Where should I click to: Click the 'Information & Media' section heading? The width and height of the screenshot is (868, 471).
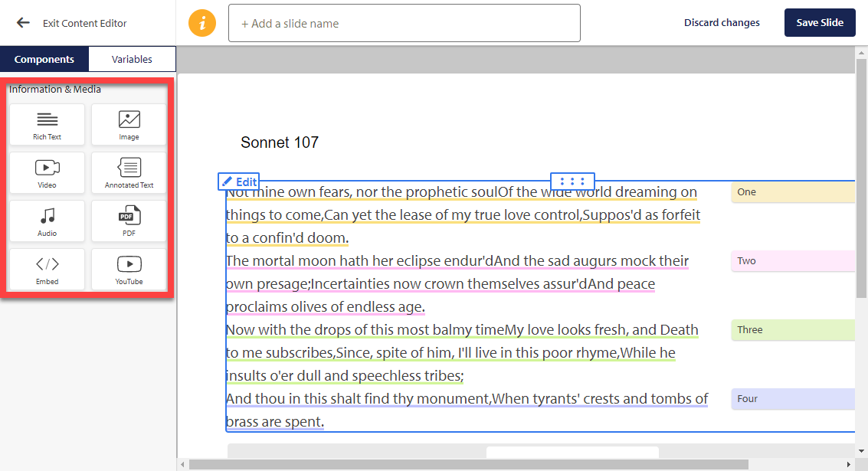pos(55,89)
